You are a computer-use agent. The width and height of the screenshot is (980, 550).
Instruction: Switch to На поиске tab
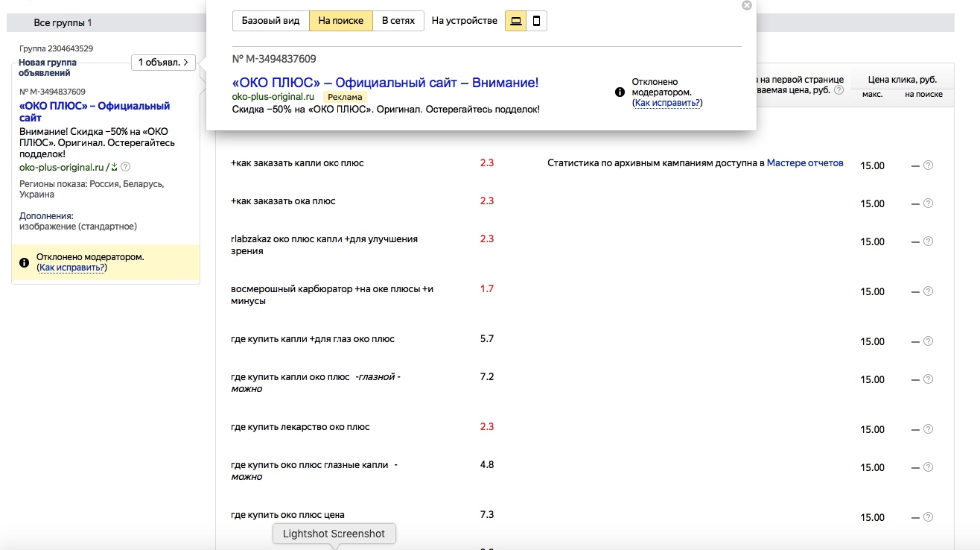pyautogui.click(x=340, y=21)
